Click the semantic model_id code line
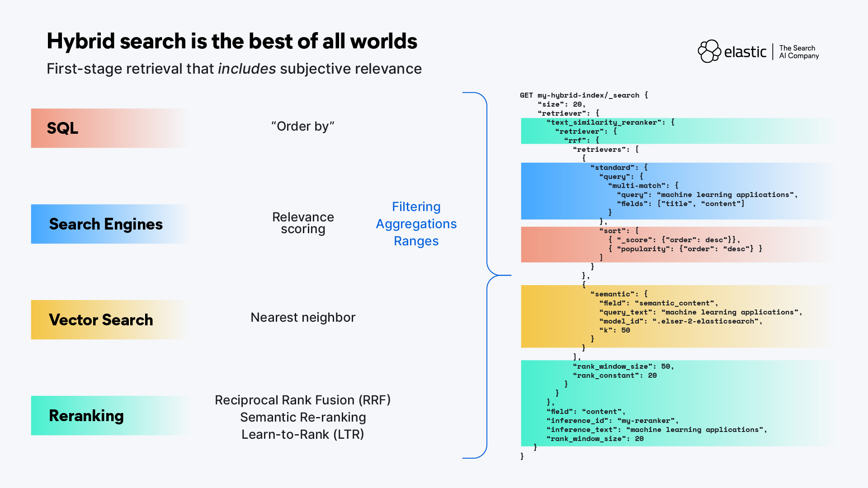 pyautogui.click(x=680, y=321)
